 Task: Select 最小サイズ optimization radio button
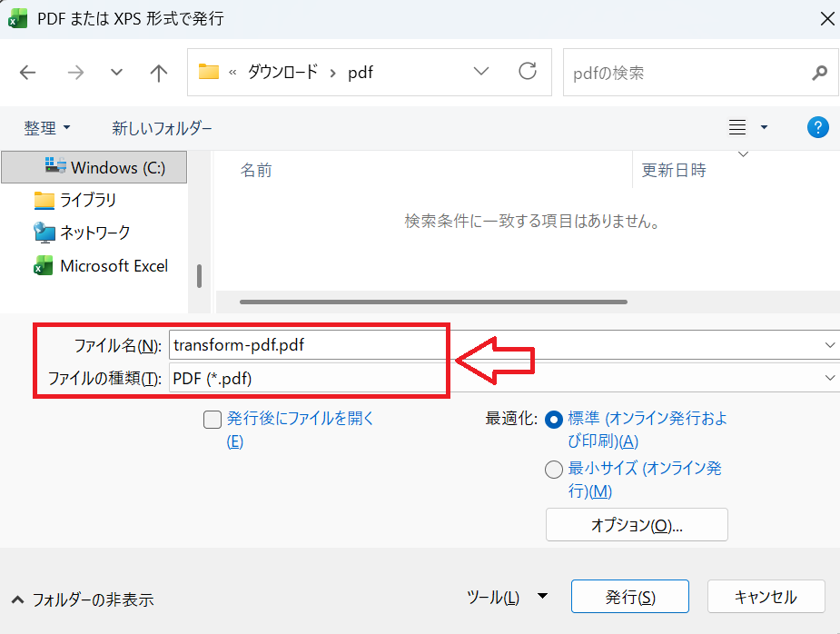point(554,470)
